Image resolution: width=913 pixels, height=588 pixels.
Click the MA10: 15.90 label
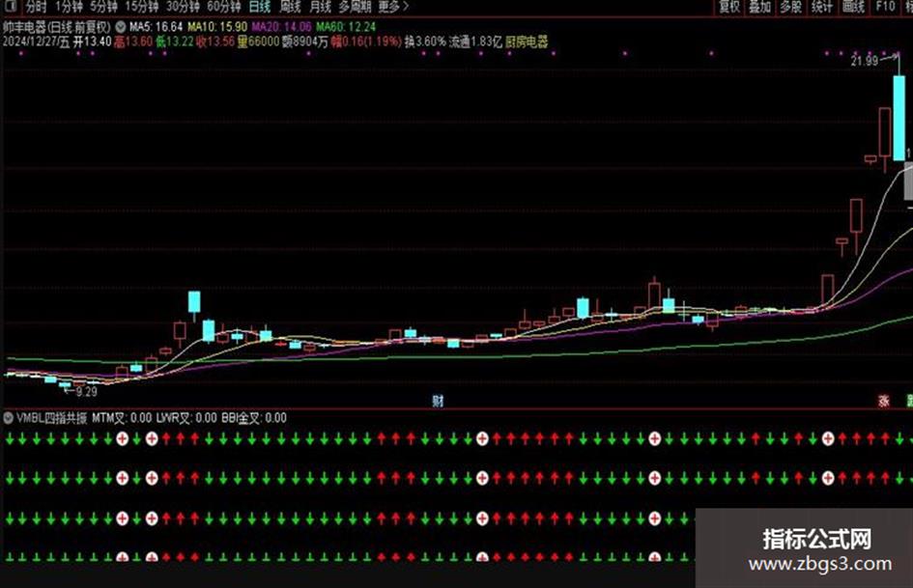pyautogui.click(x=217, y=27)
